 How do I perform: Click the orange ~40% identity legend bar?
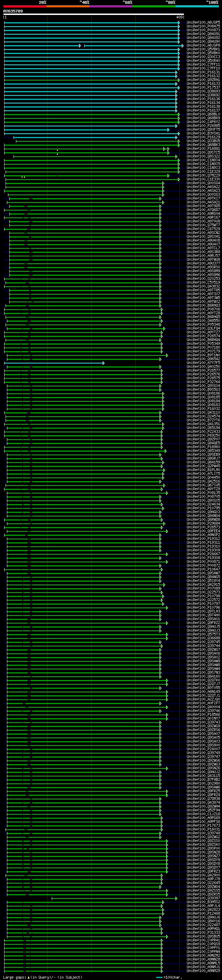click(68, 7)
